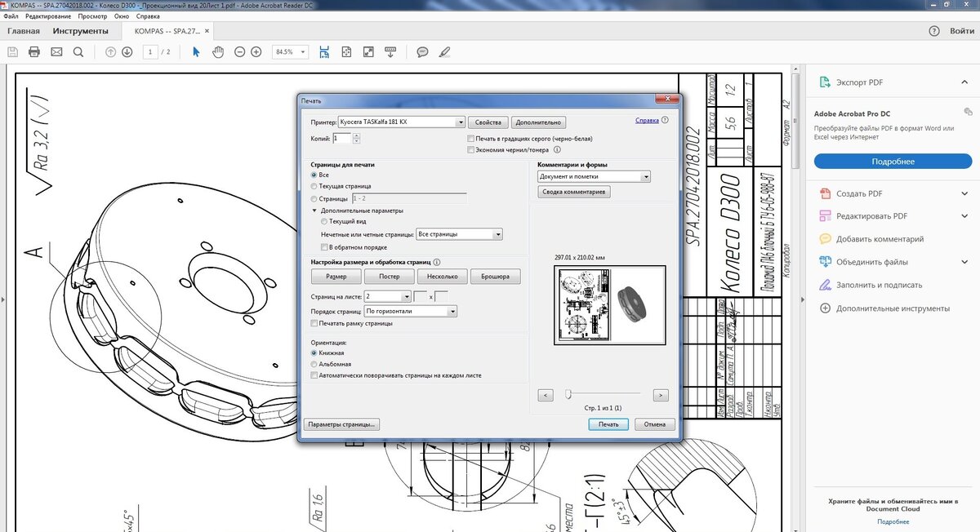
Task: Click the Экспорт PDF icon in side panel
Action: point(824,82)
